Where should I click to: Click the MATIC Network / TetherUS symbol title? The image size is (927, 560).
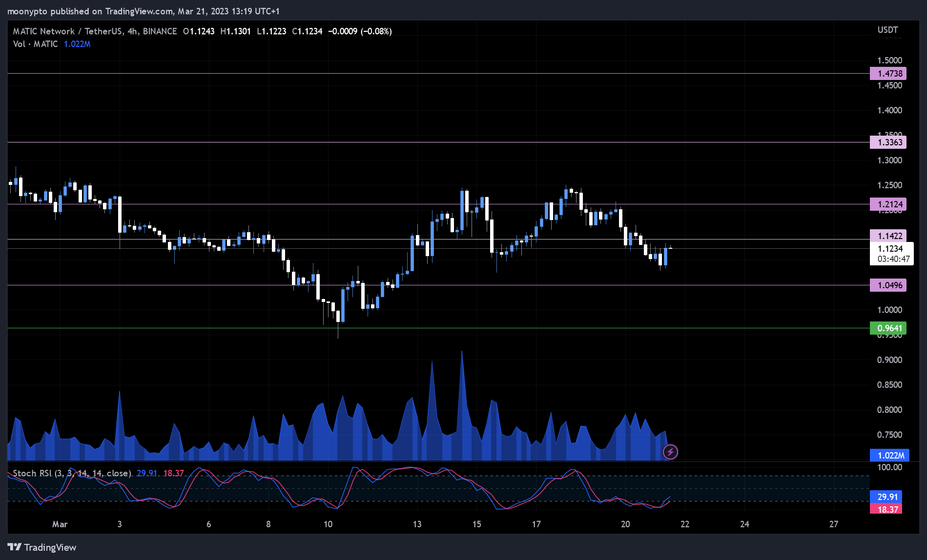pos(95,31)
